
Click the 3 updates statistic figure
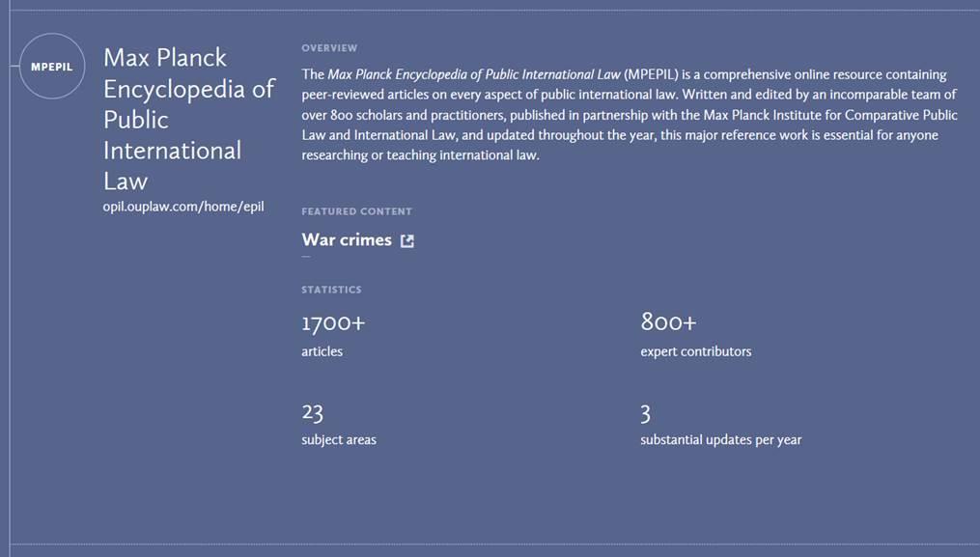click(x=646, y=414)
